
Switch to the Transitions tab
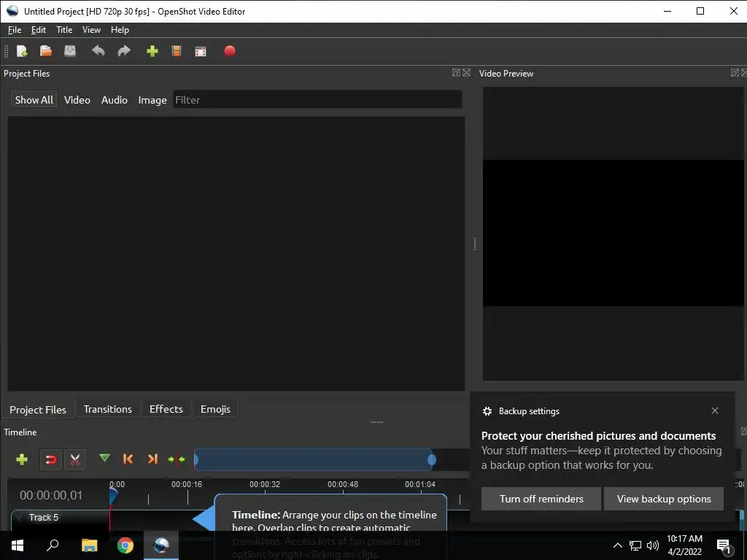pyautogui.click(x=108, y=409)
